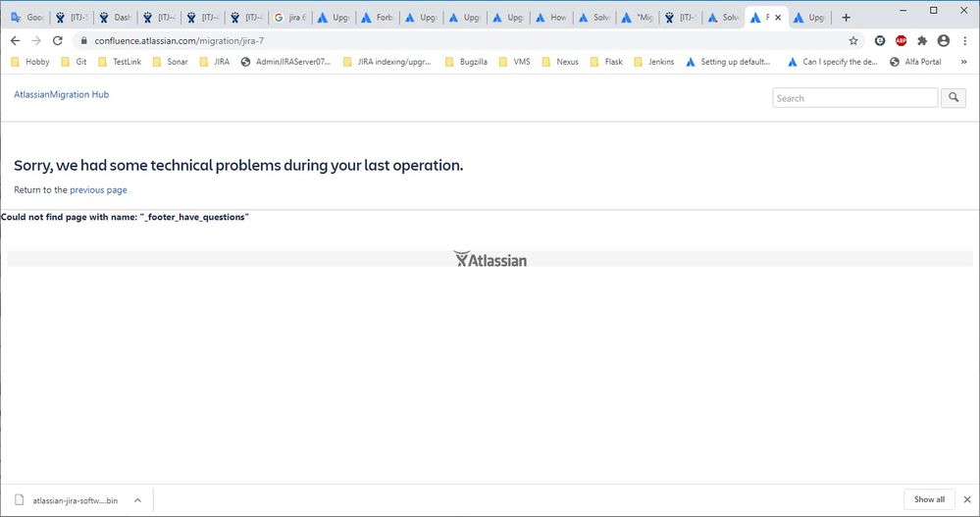This screenshot has height=517, width=980.
Task: Click the round extension icon left of ABP
Action: 879,40
